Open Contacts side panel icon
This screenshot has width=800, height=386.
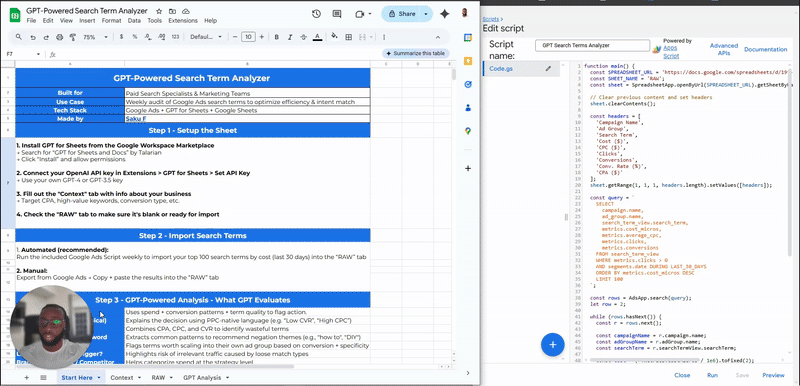[468, 108]
